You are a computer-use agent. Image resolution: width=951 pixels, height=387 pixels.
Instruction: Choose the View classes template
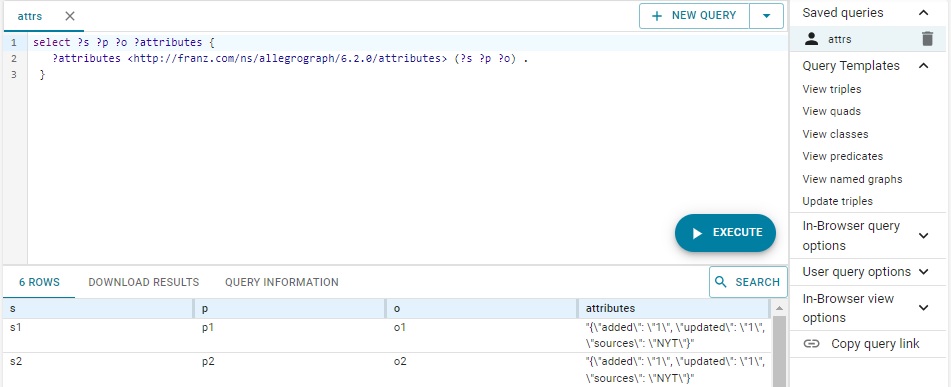tap(835, 134)
